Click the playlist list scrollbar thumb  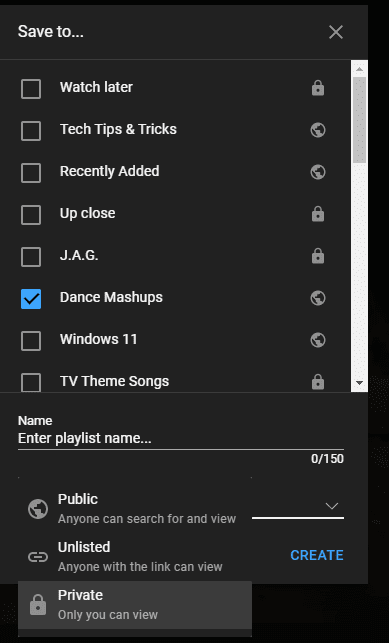pyautogui.click(x=359, y=120)
